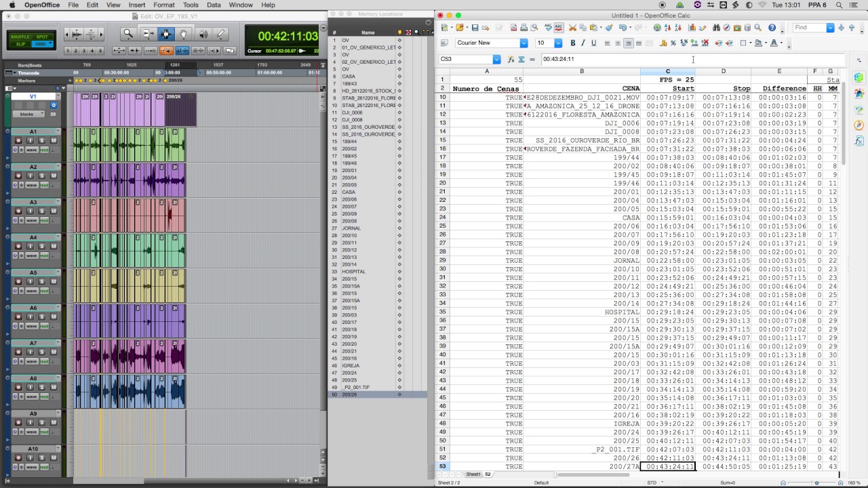Select the Trim tool in Pro Tools
This screenshot has width=868, height=488.
[149, 34]
